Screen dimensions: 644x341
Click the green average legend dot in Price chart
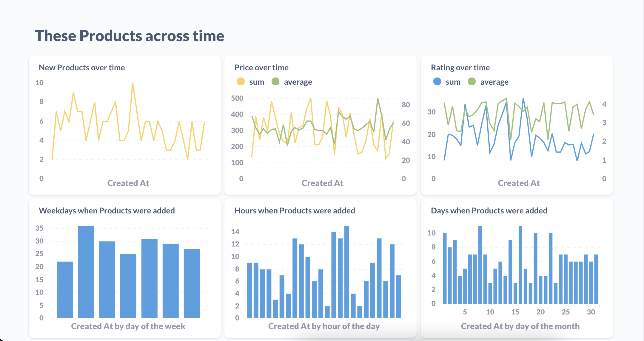pyautogui.click(x=275, y=81)
